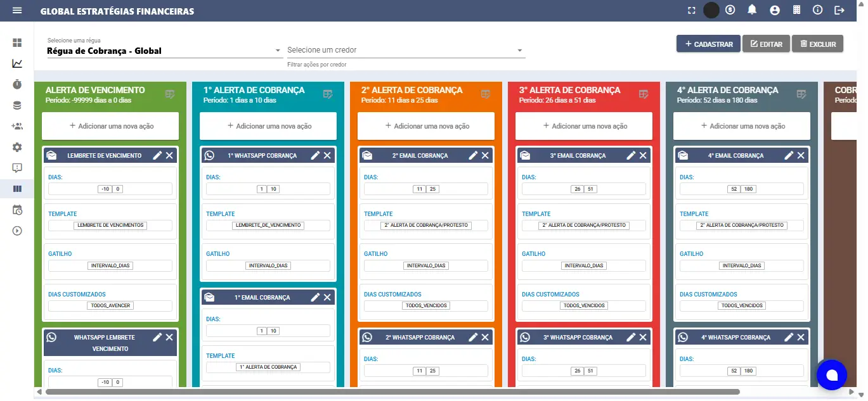
Task: Remove the LEMBRETE DE VENCIMENTO action
Action: click(x=169, y=156)
